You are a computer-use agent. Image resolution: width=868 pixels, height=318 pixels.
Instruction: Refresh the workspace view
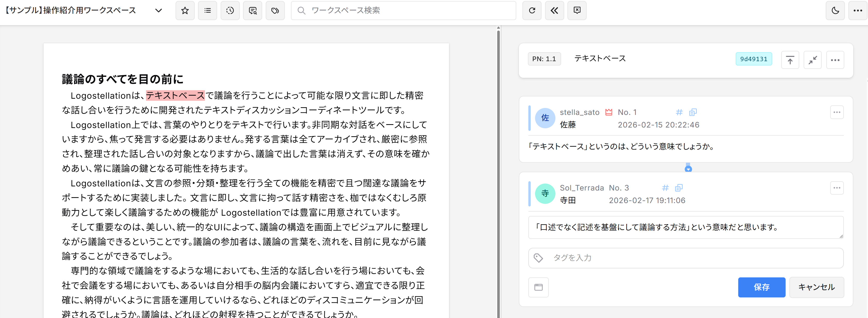tap(532, 11)
